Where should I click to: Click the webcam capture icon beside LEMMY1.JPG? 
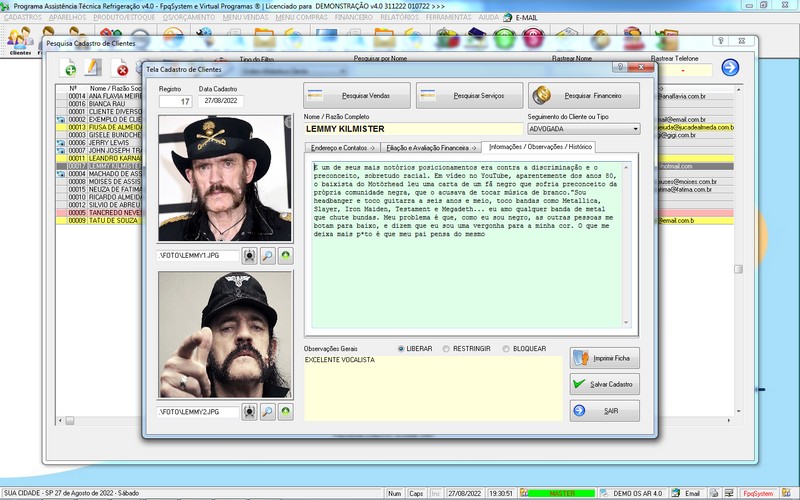pyautogui.click(x=249, y=255)
